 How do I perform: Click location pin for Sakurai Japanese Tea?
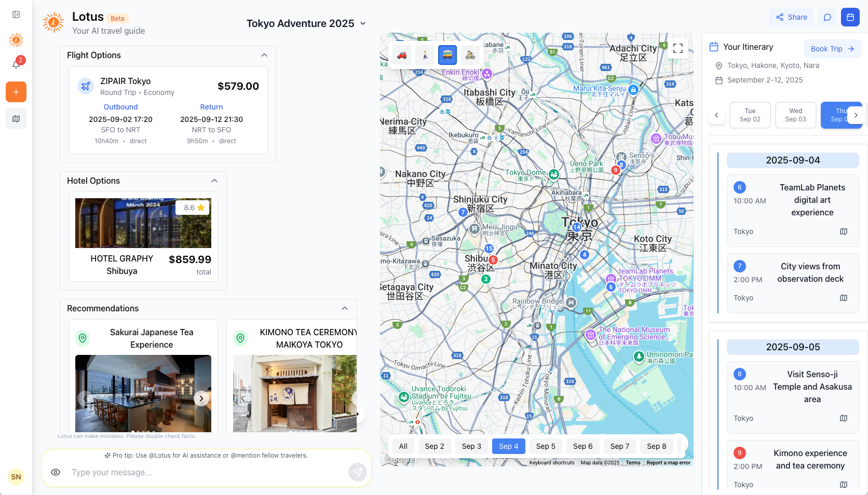(83, 338)
